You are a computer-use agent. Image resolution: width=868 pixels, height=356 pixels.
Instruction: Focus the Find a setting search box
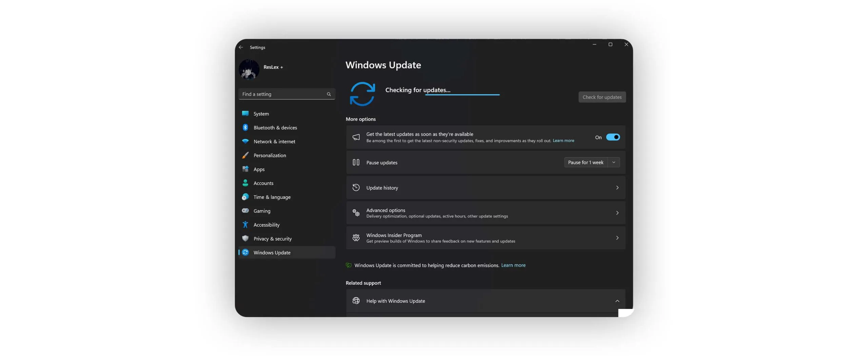[283, 94]
